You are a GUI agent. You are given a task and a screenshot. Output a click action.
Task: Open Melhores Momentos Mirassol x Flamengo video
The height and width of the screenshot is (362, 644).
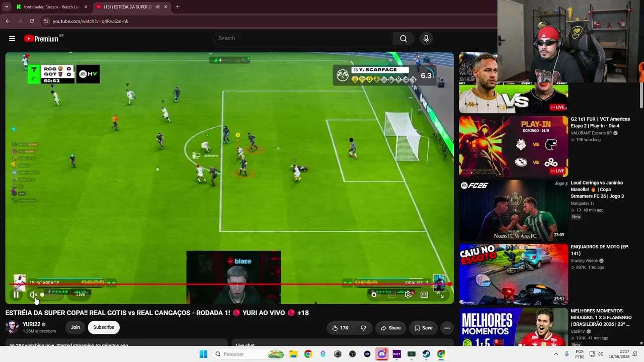601,318
